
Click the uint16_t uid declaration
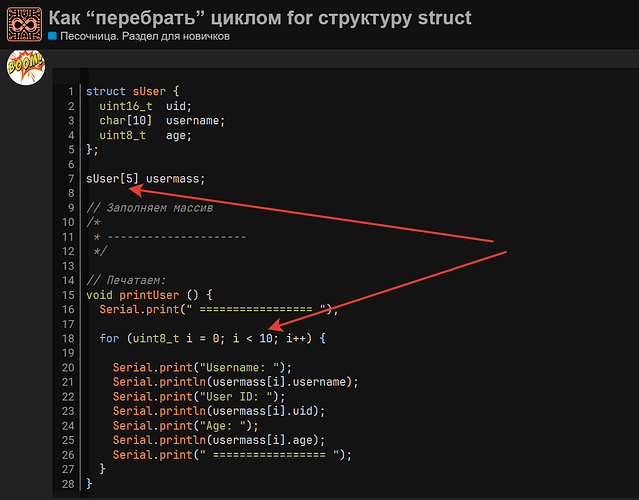[x=145, y=106]
